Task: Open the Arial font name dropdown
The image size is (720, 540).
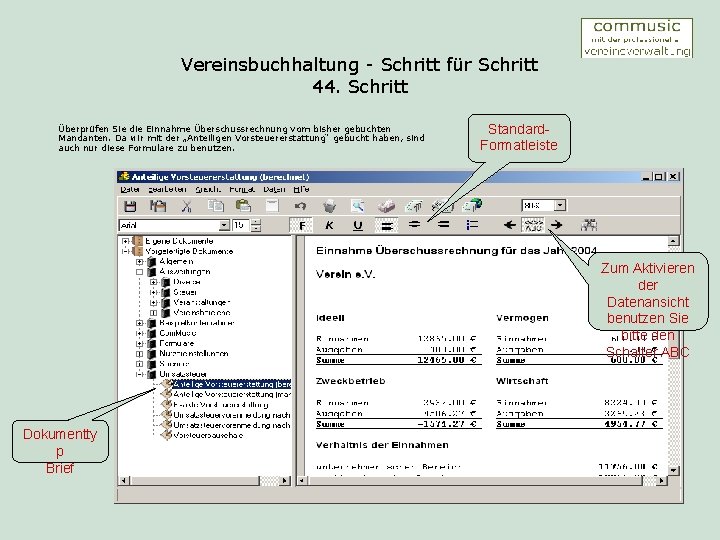Action: pyautogui.click(x=224, y=225)
